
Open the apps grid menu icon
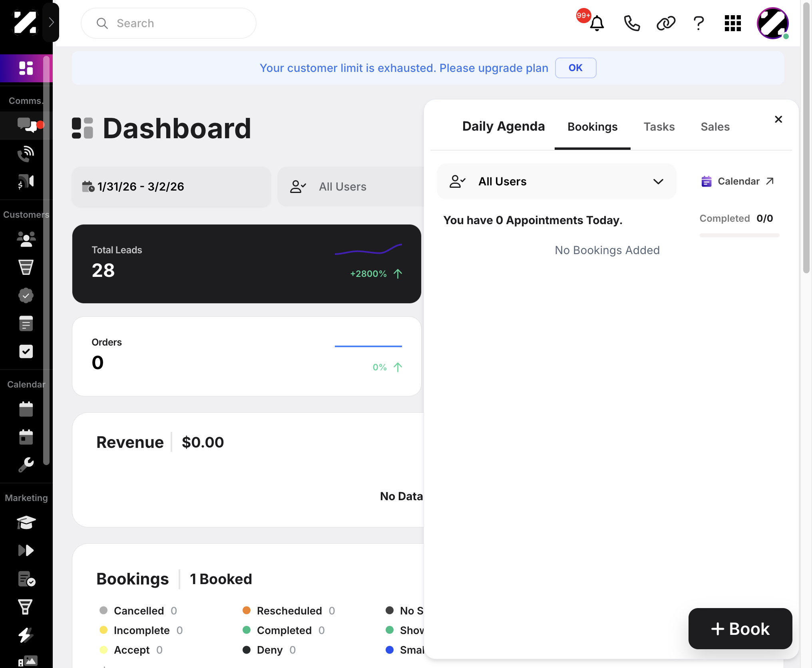coord(733,23)
